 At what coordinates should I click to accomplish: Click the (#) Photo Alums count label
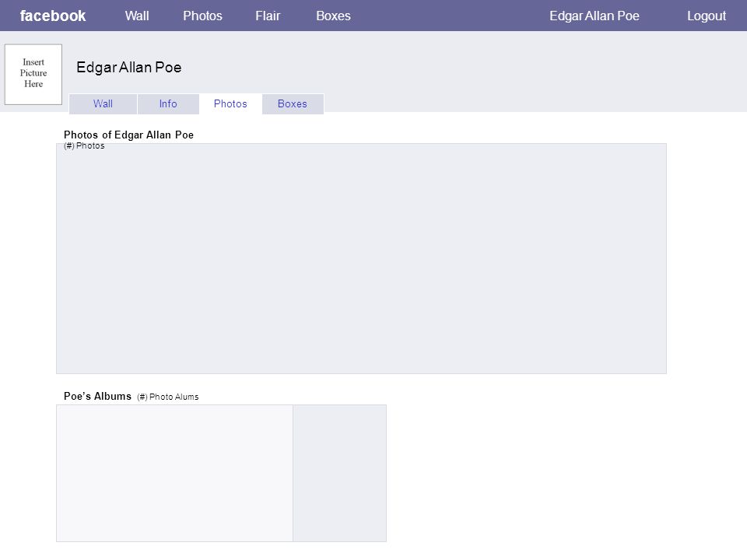pos(168,397)
